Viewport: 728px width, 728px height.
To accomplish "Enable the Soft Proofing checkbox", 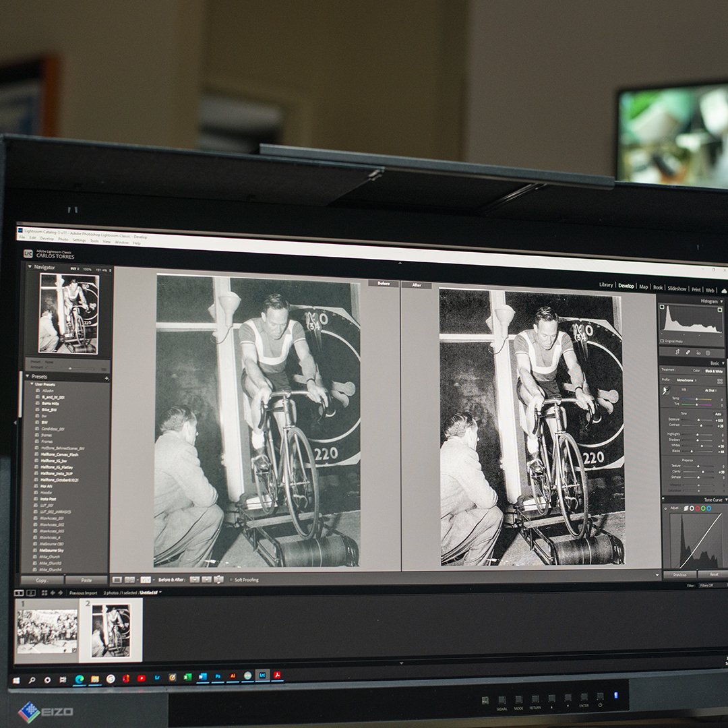I will pos(231,580).
